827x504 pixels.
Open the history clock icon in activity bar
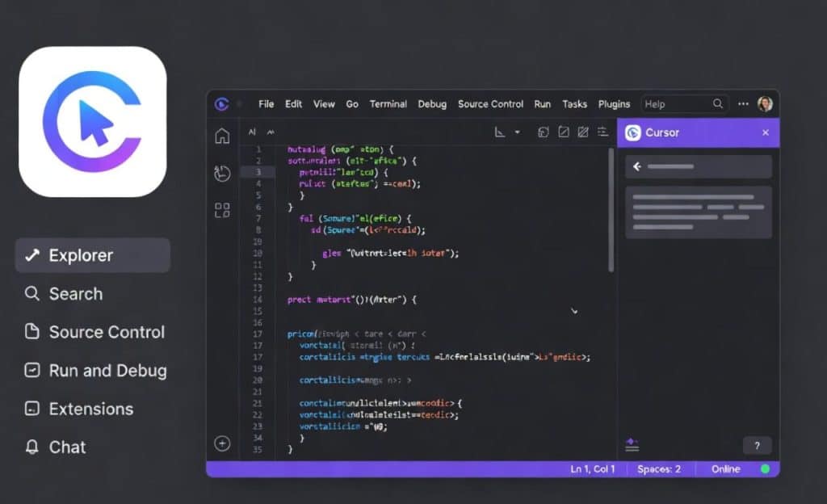tap(222, 174)
